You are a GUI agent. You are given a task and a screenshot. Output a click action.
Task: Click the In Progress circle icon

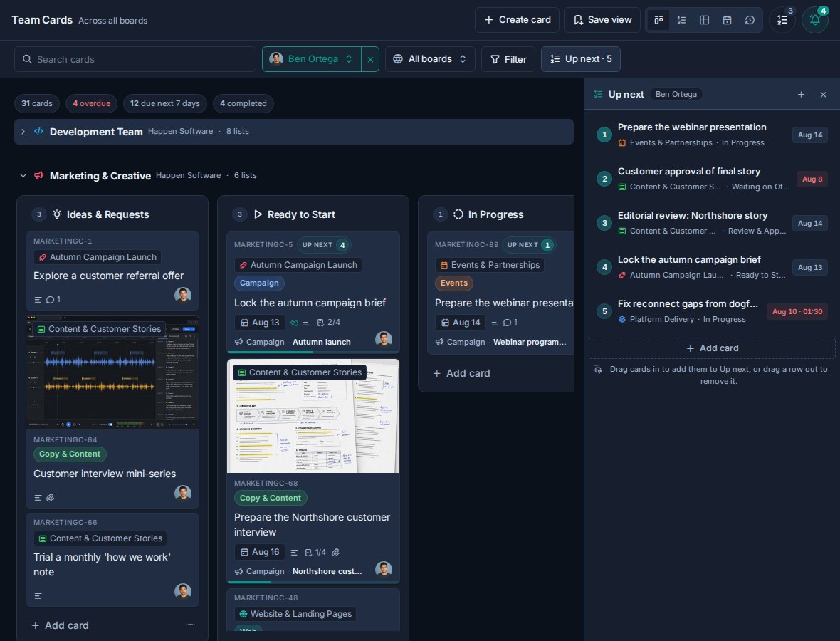coord(458,214)
